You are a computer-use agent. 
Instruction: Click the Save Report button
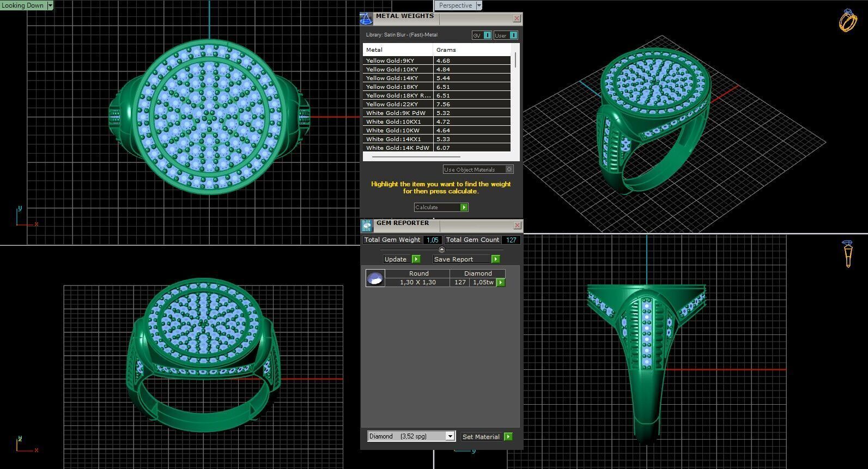point(466,259)
